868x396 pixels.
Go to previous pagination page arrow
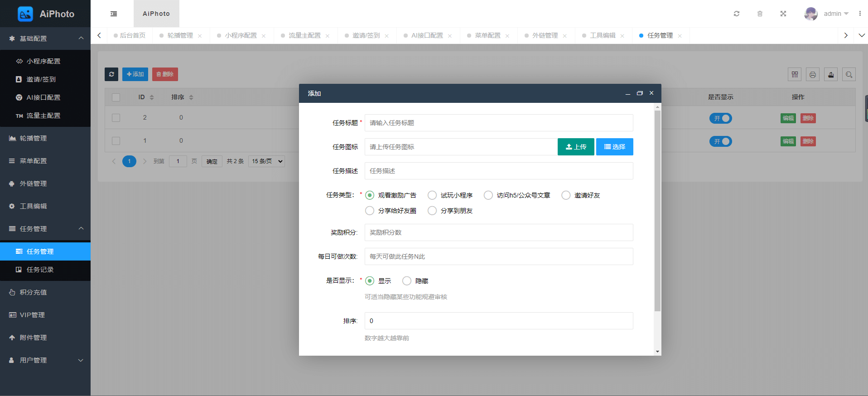pos(114,161)
